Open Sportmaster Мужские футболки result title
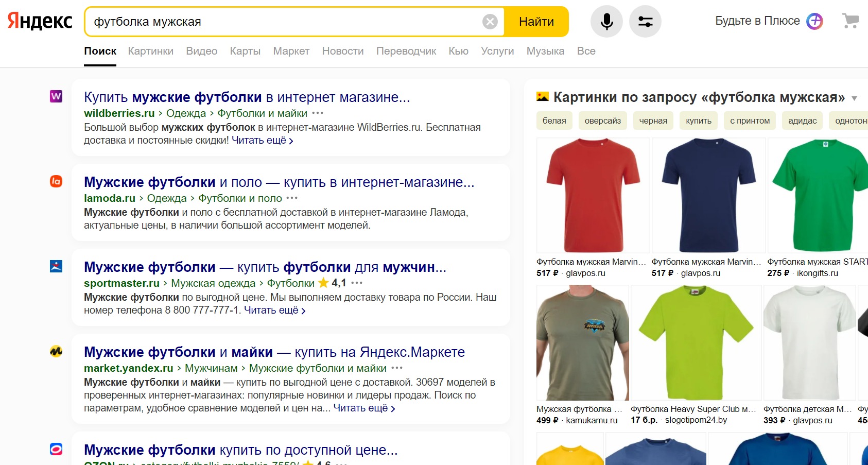868x465 pixels. pyautogui.click(x=265, y=267)
